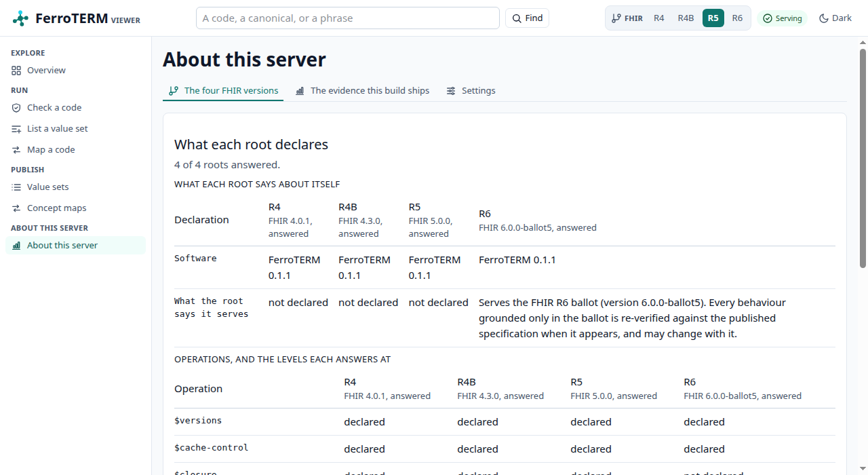Open Map a code page
This screenshot has width=868, height=475.
[x=75, y=150]
